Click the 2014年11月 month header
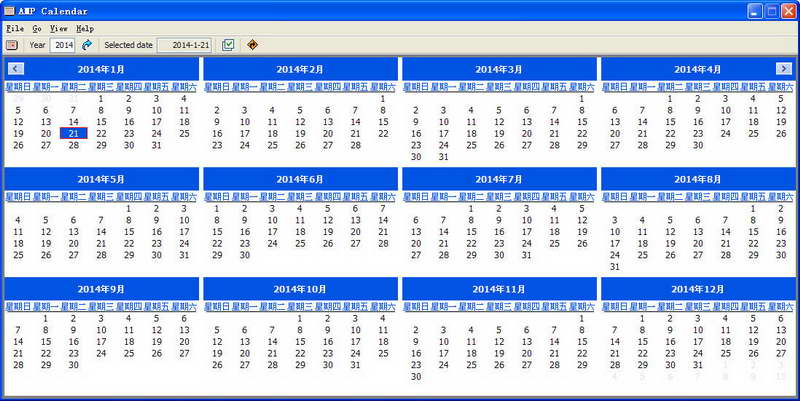 tap(499, 289)
